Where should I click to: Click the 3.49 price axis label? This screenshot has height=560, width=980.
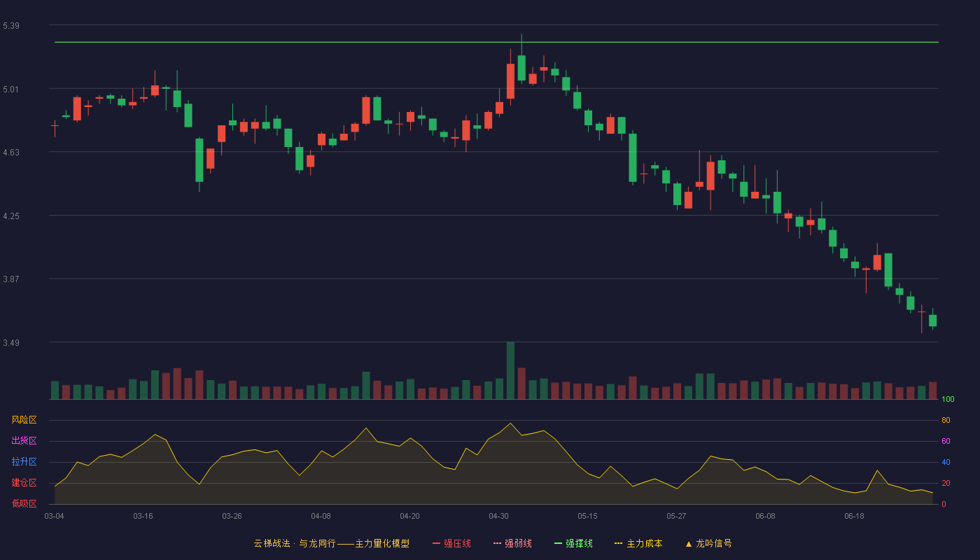11,343
